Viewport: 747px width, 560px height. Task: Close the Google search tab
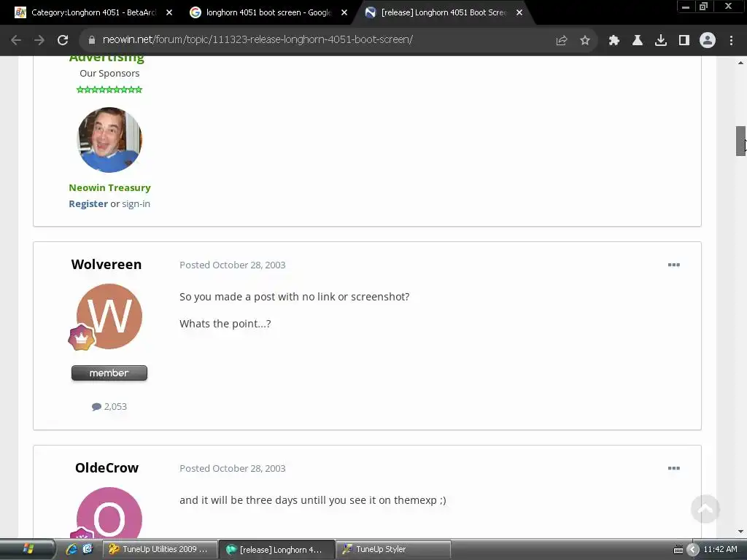[344, 13]
